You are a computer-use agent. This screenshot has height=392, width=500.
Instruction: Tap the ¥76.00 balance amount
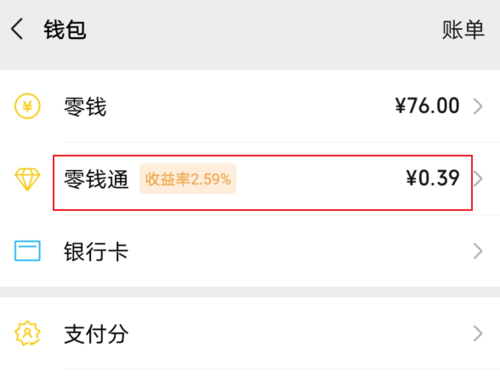[427, 106]
